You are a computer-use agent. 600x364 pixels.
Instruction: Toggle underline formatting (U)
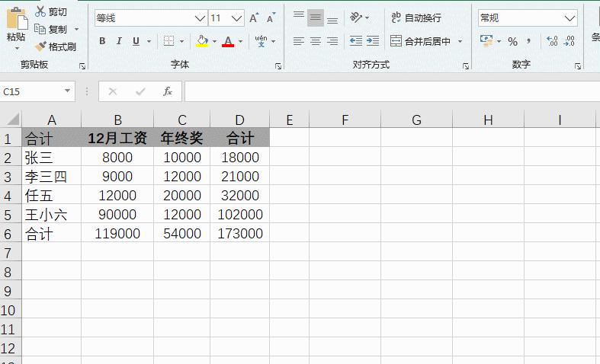[136, 41]
